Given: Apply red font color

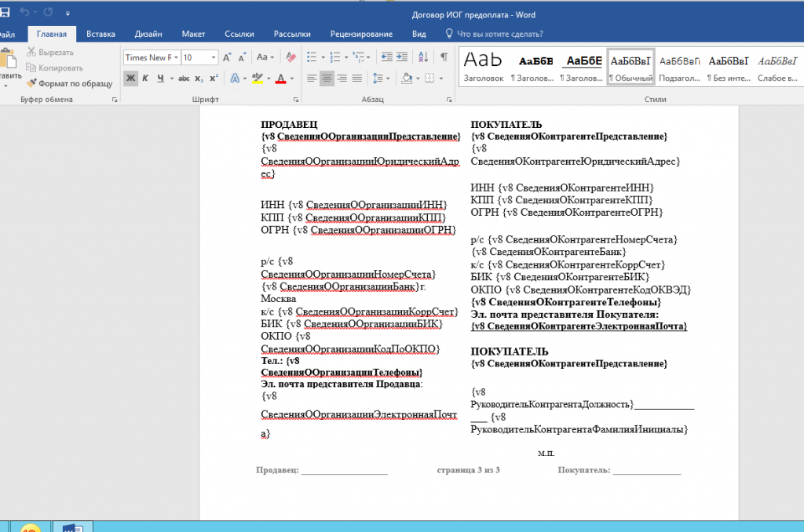Looking at the screenshot, I should click(x=280, y=78).
